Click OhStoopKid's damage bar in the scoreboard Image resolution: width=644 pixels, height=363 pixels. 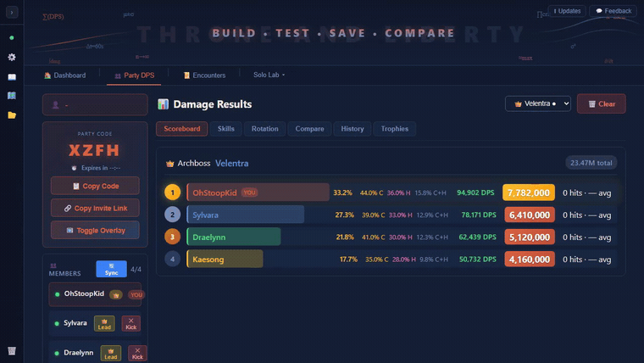click(258, 193)
